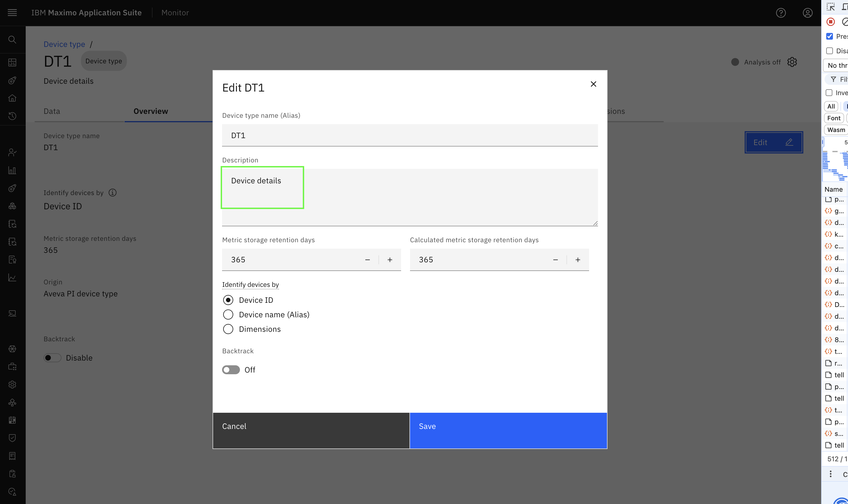Follow the Device type breadcrumb link
The width and height of the screenshot is (848, 504).
[64, 44]
